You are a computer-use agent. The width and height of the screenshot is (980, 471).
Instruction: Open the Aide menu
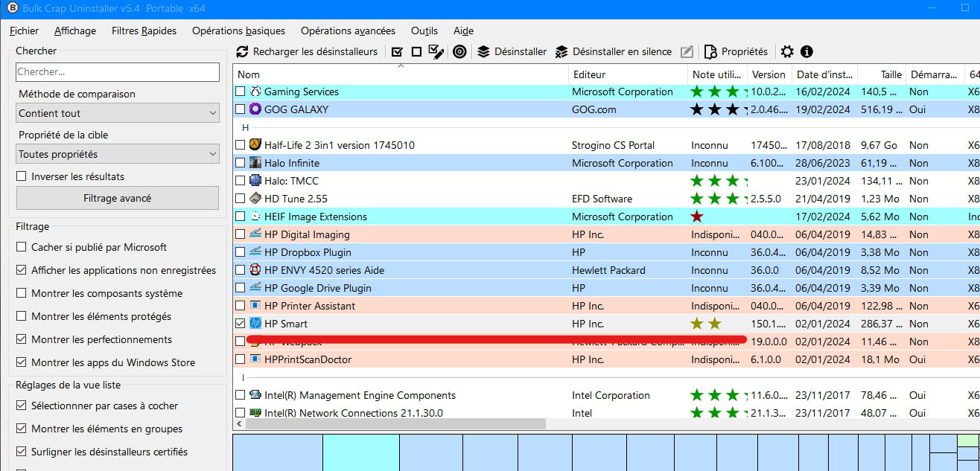pyautogui.click(x=463, y=31)
